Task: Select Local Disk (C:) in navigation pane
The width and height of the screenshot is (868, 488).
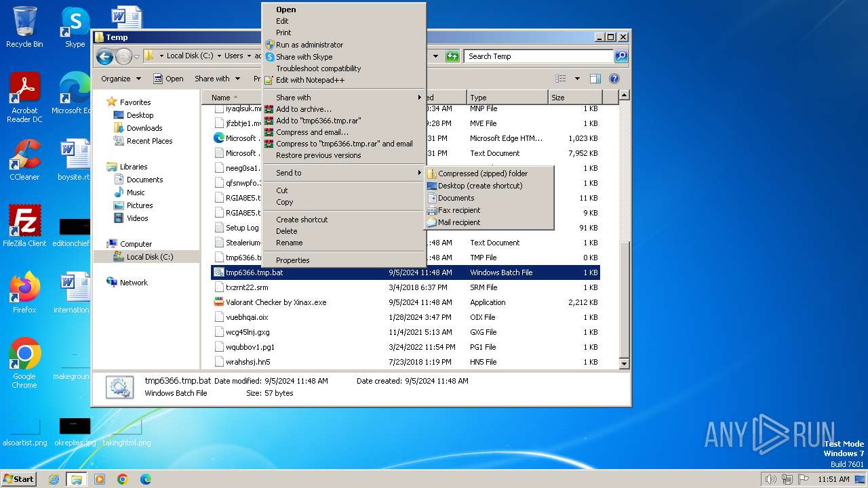Action: (x=149, y=257)
